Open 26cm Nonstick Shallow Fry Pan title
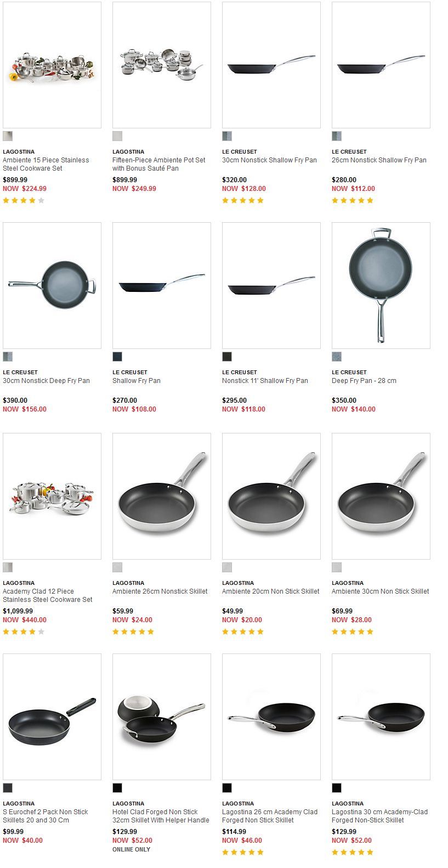Screen dimensions: 448x868 [379, 160]
